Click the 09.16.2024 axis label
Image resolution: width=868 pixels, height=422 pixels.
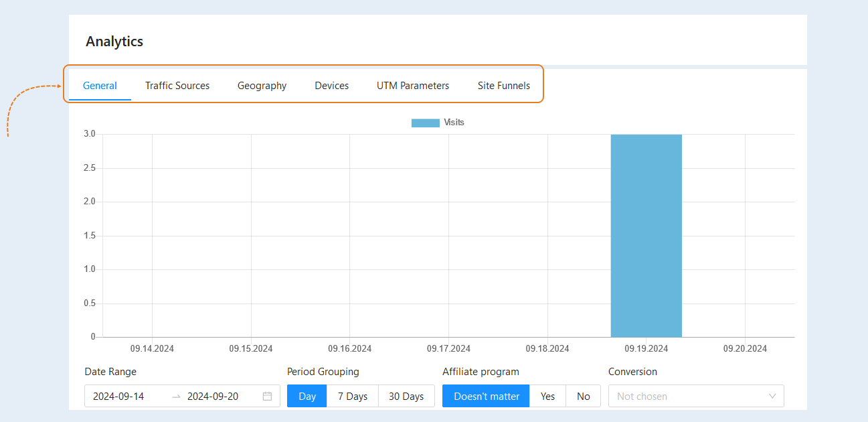349,349
